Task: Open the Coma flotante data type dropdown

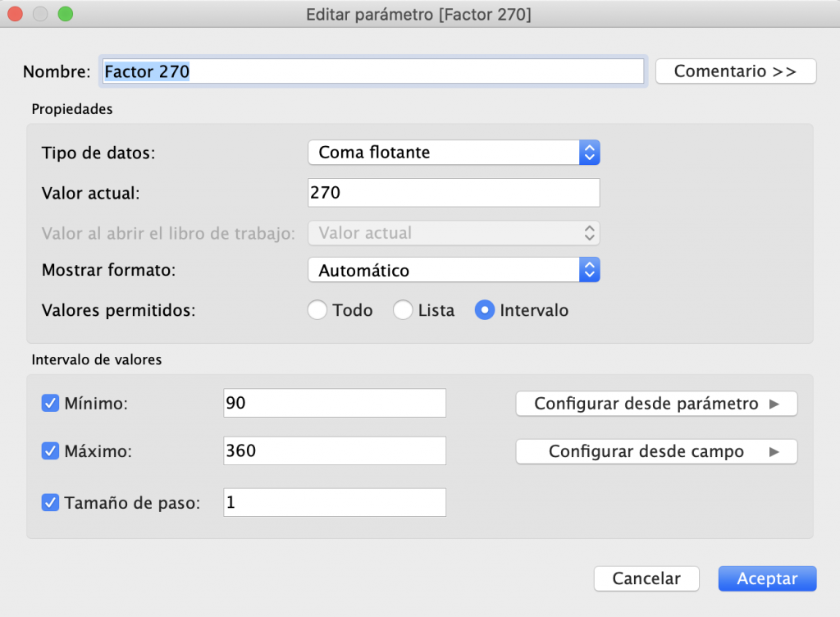Action: (454, 153)
